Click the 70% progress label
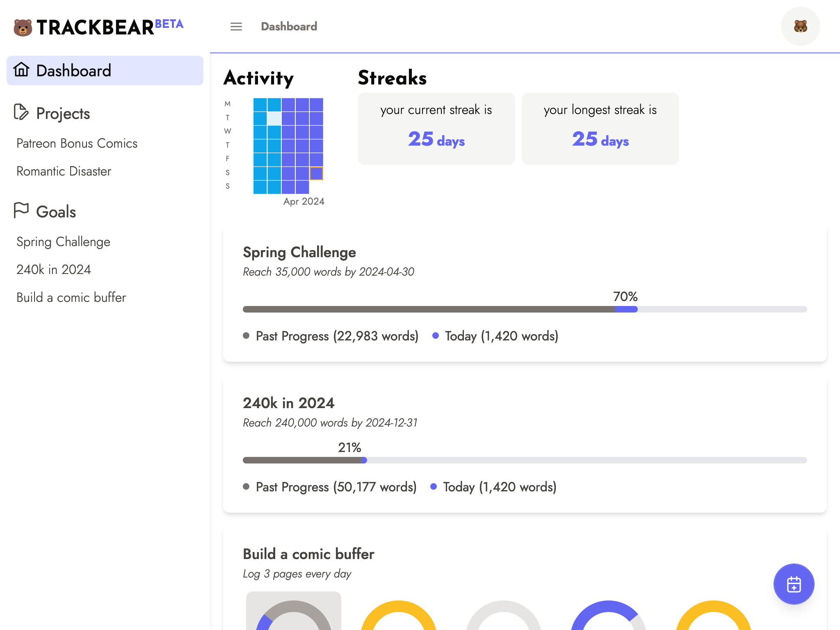This screenshot has height=630, width=840. 625,296
